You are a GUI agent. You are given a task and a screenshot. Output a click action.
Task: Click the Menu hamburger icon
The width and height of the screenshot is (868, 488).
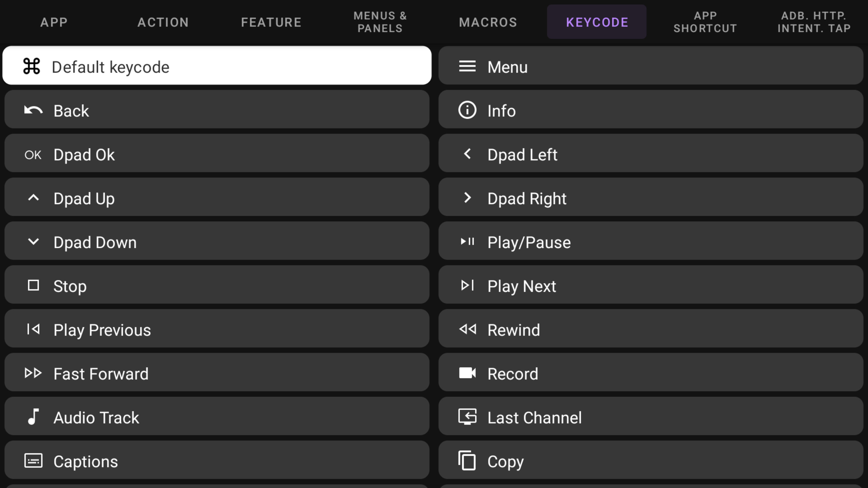coord(467,66)
